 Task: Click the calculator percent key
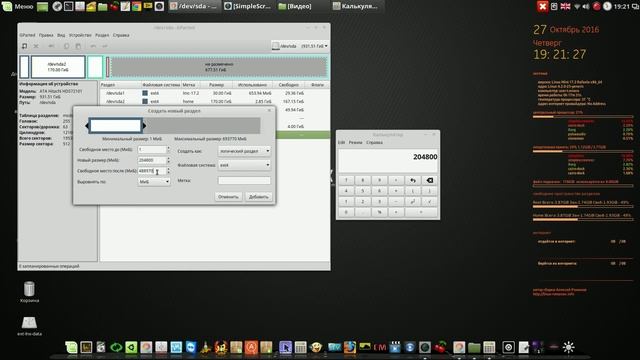click(379, 212)
